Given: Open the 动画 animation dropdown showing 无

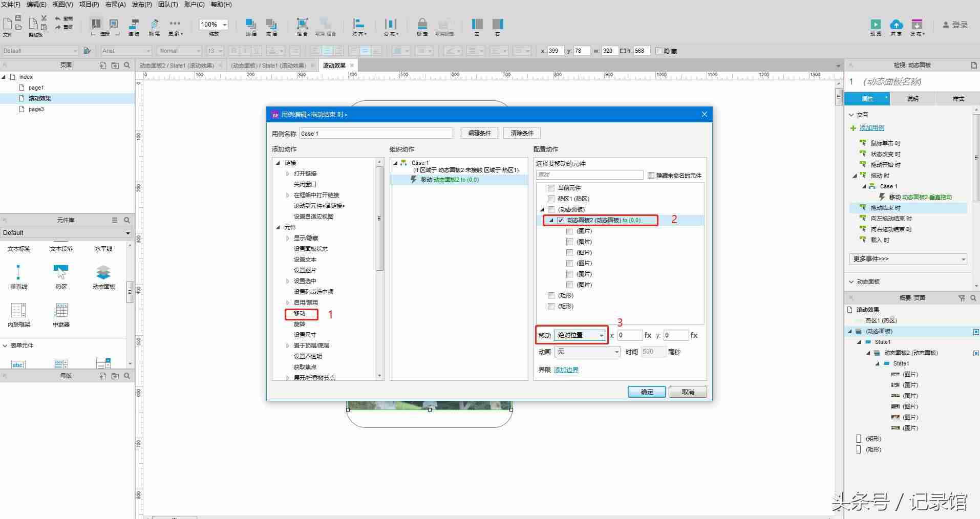Looking at the screenshot, I should (587, 352).
